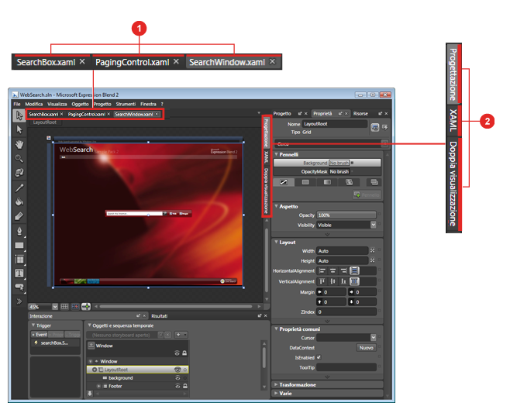Switch to XAML view vertical tab
The width and height of the screenshot is (510, 420).
coord(266,157)
